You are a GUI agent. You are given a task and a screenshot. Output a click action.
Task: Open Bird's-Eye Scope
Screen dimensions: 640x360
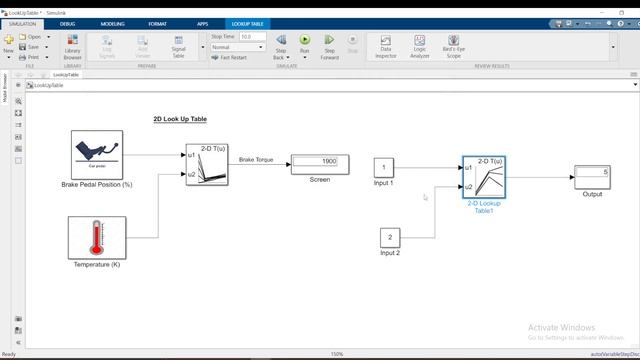[x=453, y=47]
